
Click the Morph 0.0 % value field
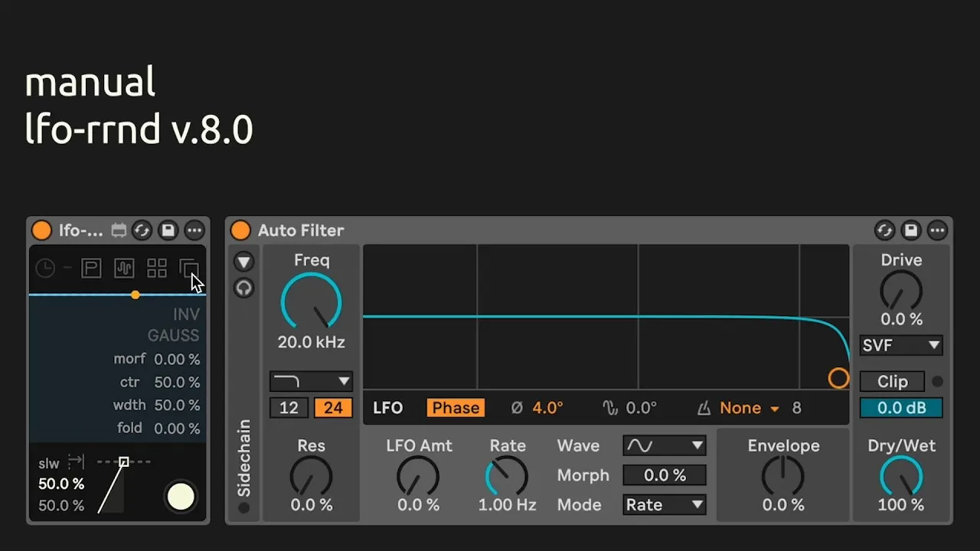coord(665,475)
